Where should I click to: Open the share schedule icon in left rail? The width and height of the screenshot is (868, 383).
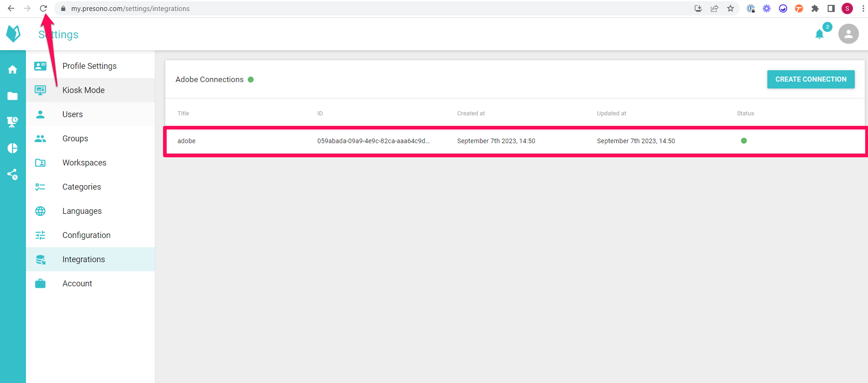tap(13, 174)
